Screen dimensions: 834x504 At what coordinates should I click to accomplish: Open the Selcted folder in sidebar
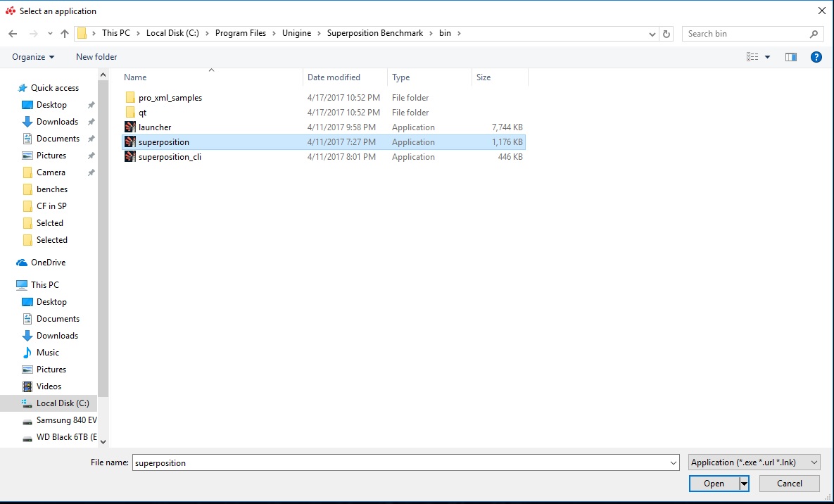pos(49,223)
